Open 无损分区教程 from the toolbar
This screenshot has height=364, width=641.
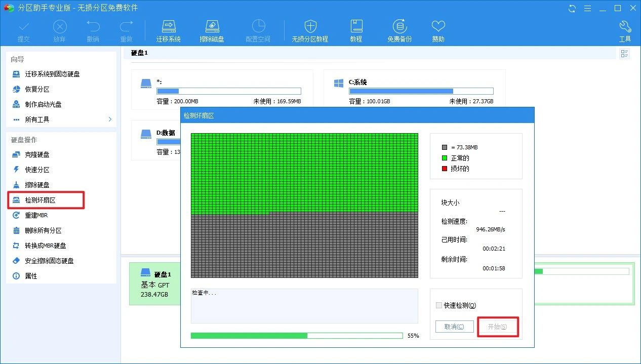[x=310, y=29]
